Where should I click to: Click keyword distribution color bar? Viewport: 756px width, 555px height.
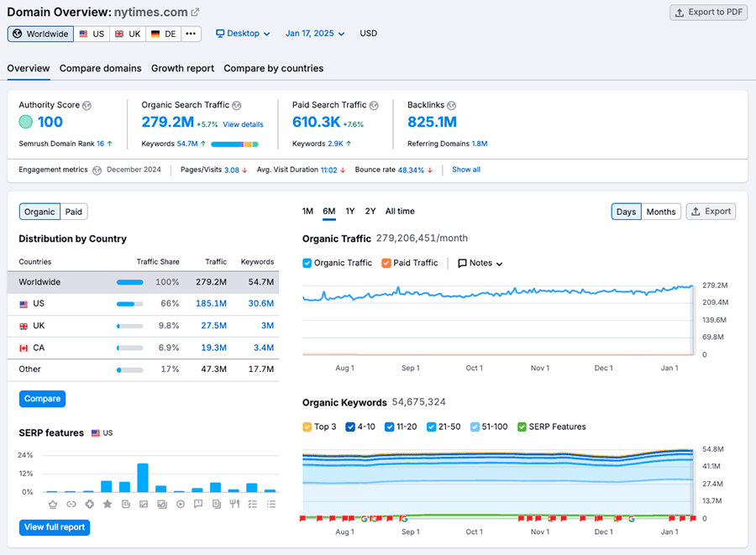pos(235,144)
